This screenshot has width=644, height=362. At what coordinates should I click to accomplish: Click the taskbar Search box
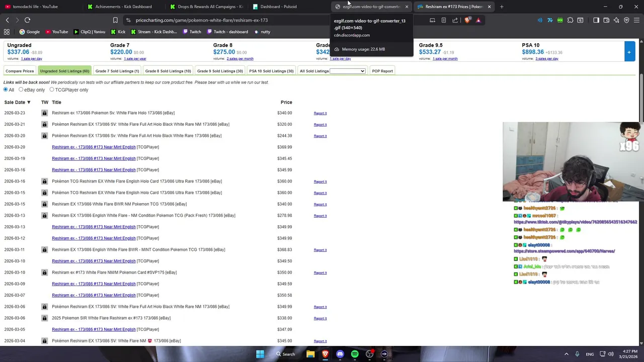(x=285, y=354)
